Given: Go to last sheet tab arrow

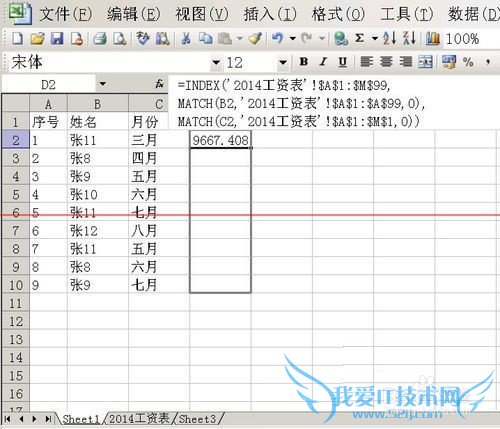Looking at the screenshot, I should (x=49, y=419).
